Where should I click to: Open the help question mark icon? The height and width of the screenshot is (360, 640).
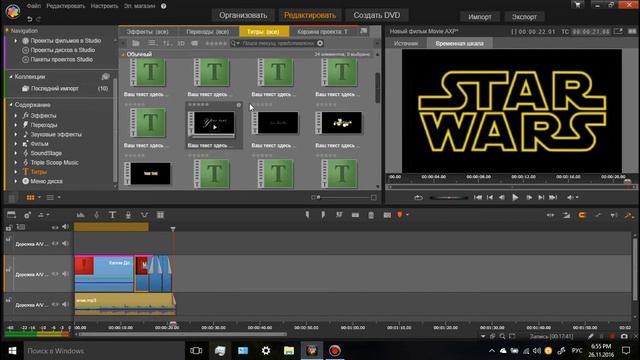(x=163, y=6)
